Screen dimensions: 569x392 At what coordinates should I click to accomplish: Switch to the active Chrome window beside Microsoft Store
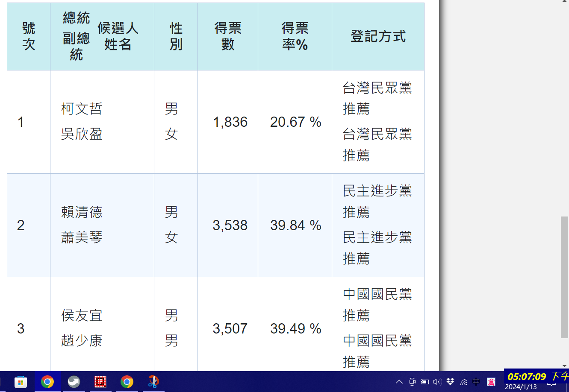tap(47, 382)
